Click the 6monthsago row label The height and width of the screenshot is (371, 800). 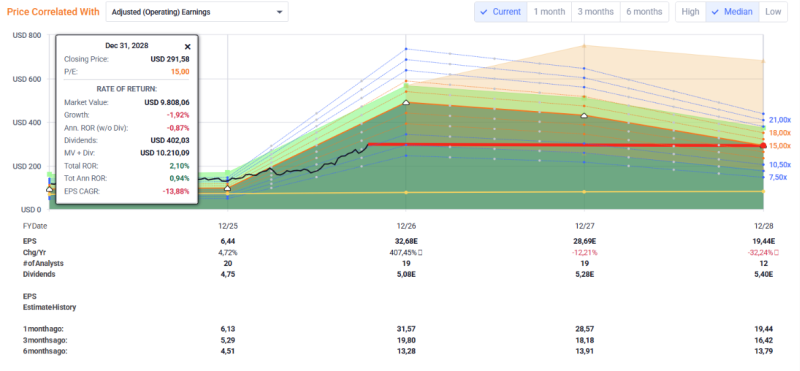click(45, 351)
